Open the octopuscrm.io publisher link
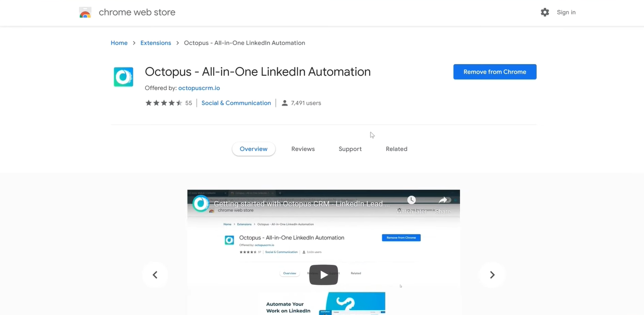Viewport: 644px width, 315px height. pos(199,88)
